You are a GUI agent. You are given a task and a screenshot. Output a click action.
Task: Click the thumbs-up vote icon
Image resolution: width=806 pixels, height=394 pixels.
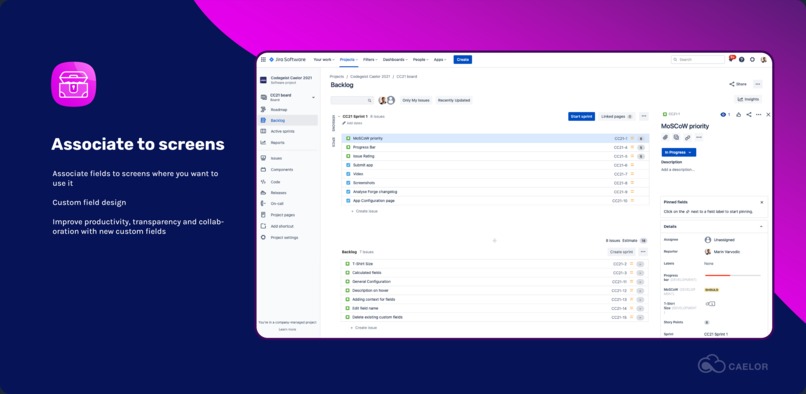[739, 114]
